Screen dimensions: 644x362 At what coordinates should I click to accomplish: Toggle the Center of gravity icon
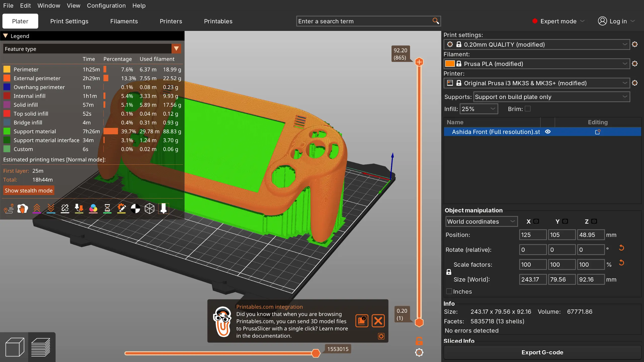pos(135,209)
